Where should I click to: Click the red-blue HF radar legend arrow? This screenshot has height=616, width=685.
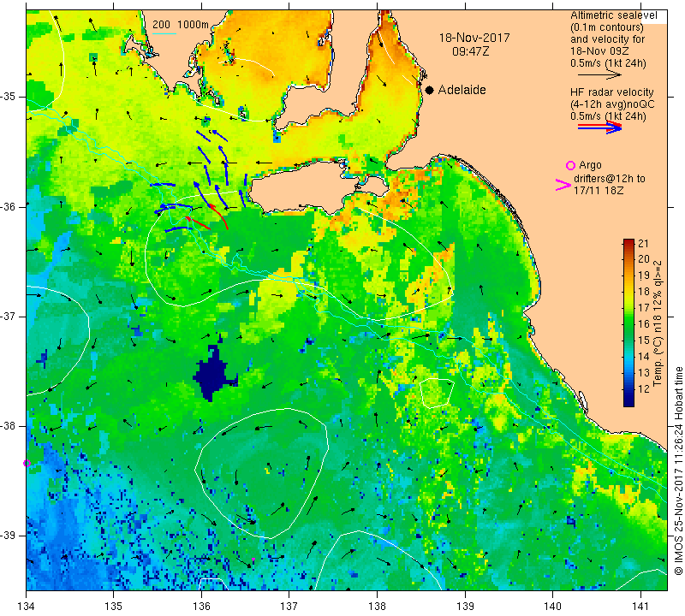point(599,127)
